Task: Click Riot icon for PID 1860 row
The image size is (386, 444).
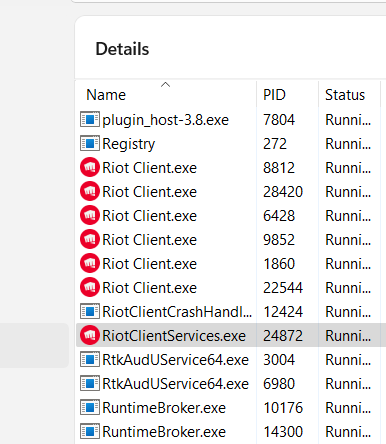Action: [90, 263]
